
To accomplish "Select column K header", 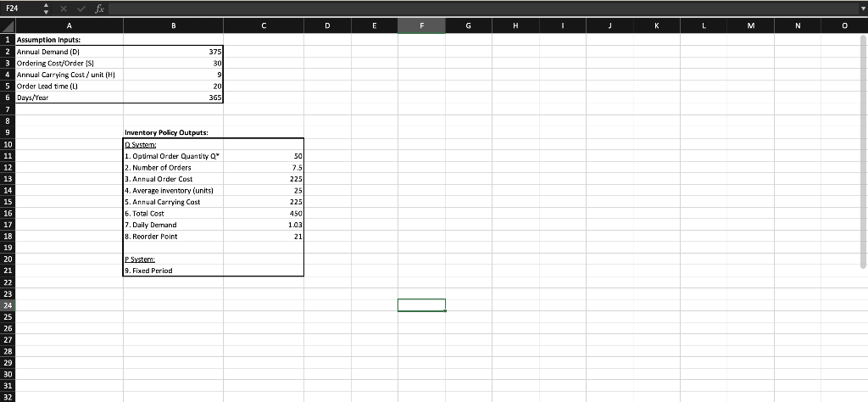I will 657,25.
